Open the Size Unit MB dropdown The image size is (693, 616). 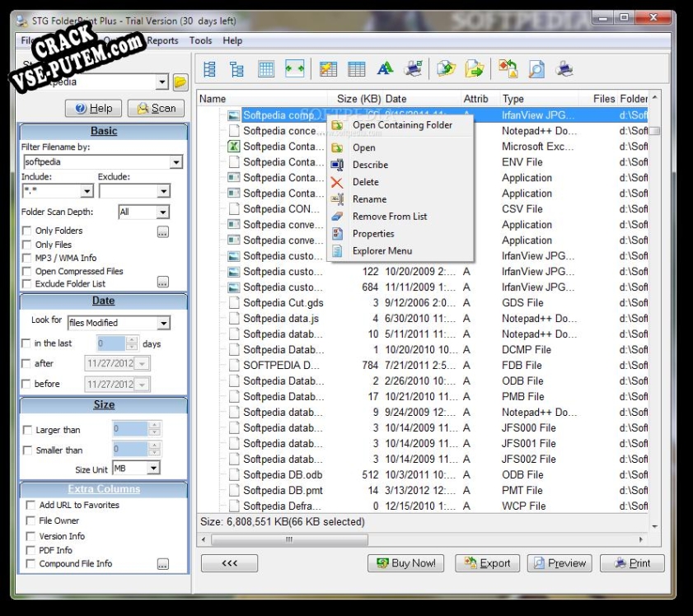tap(153, 469)
